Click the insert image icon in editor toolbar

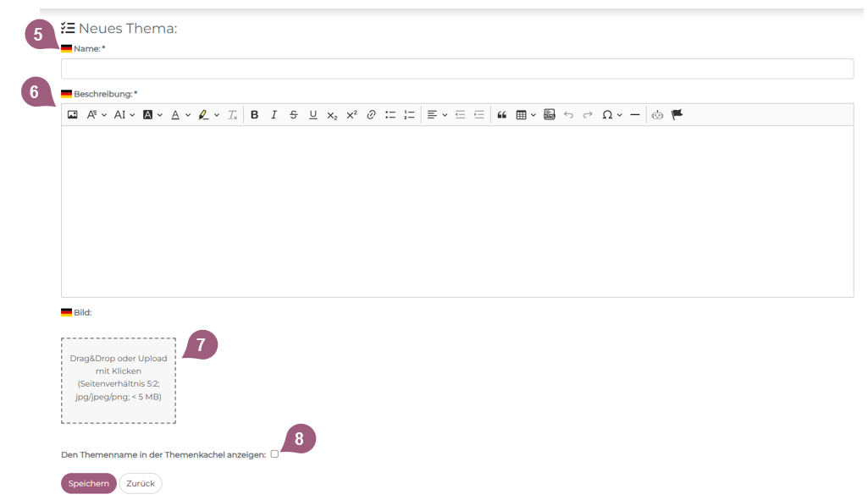point(73,115)
